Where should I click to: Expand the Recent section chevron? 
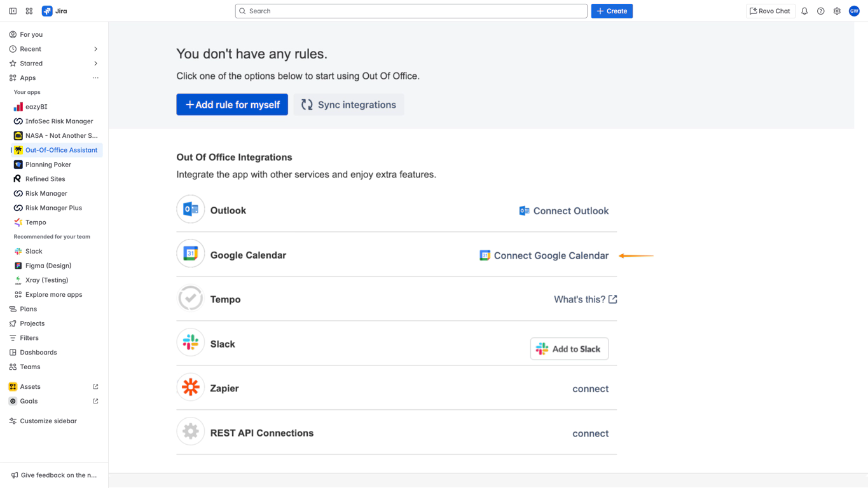(x=95, y=49)
